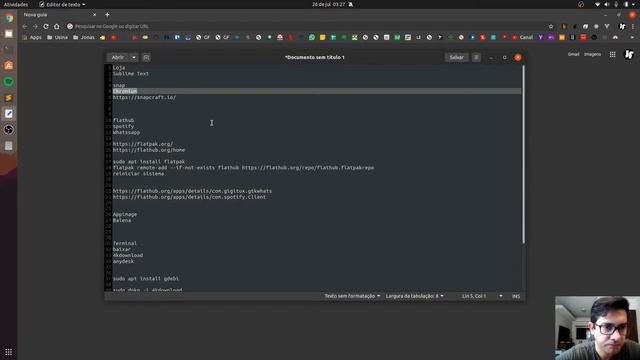This screenshot has height=360, width=640.
Task: Go to Chrome home page icon
Action: (x=57, y=26)
